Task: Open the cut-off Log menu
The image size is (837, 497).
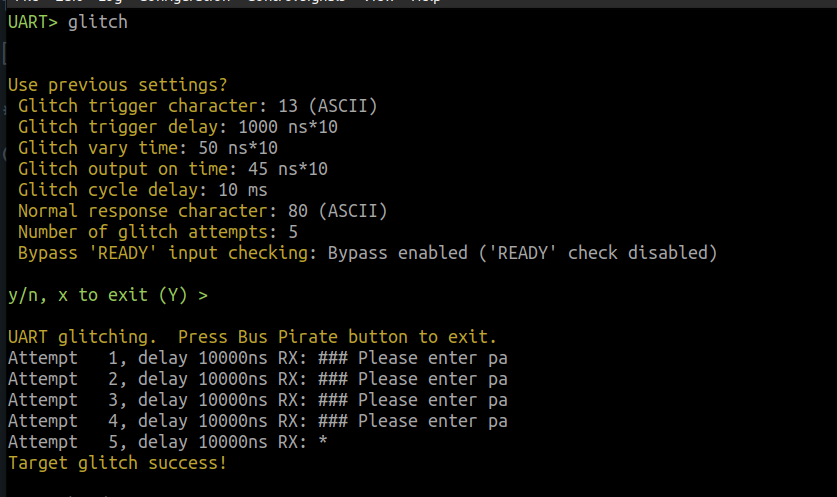Action: click(x=110, y=2)
